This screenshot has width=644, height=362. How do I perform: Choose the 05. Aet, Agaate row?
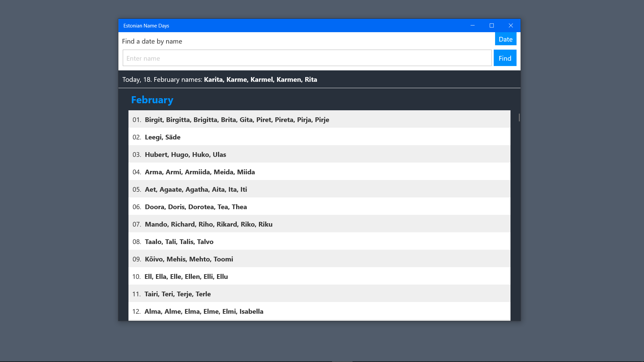319,189
